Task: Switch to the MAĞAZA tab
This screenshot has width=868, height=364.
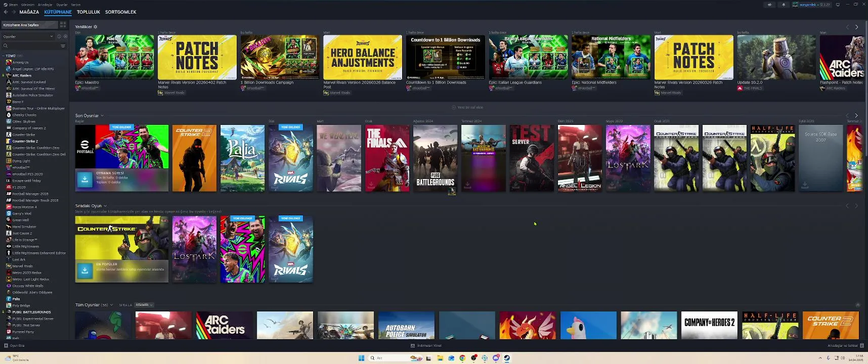Action: (29, 12)
